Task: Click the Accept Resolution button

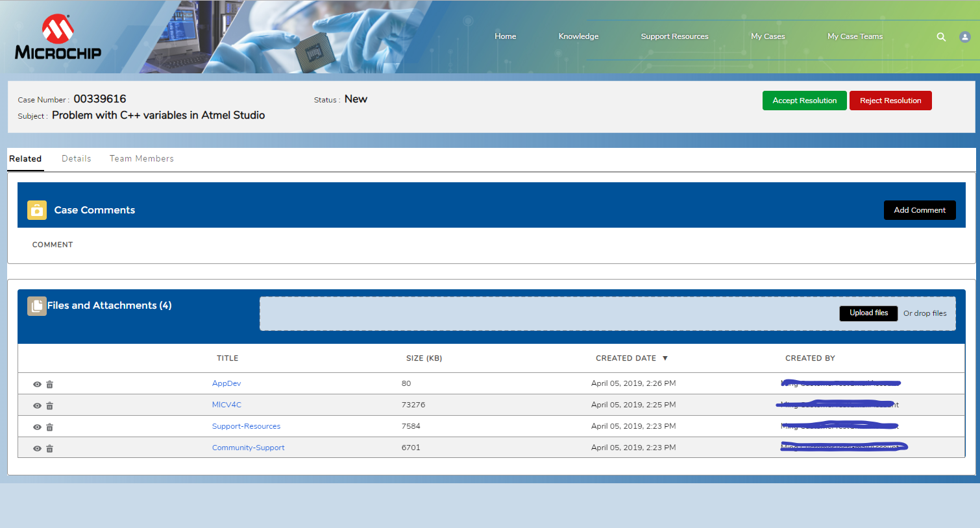Action: click(805, 101)
